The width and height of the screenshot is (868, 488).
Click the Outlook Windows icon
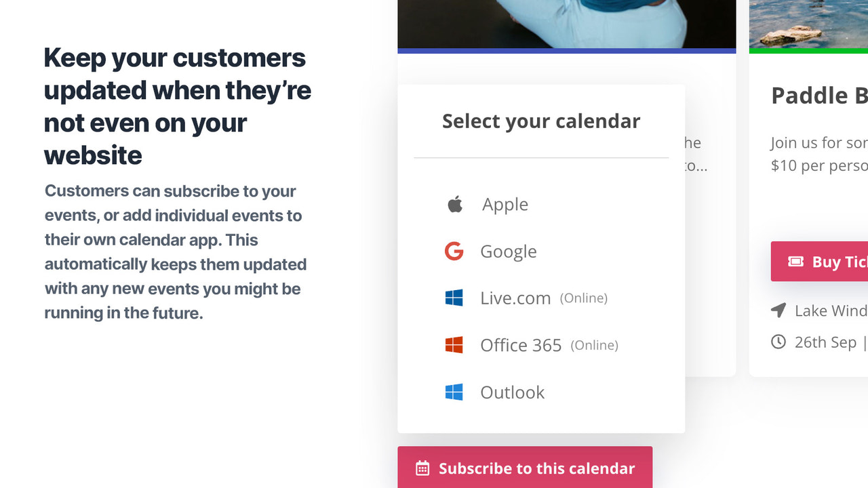455,392
